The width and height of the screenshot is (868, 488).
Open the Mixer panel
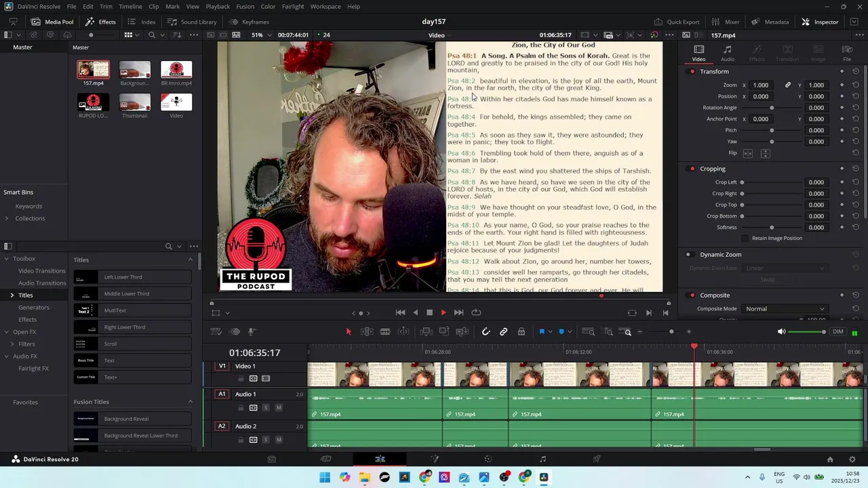pyautogui.click(x=725, y=22)
